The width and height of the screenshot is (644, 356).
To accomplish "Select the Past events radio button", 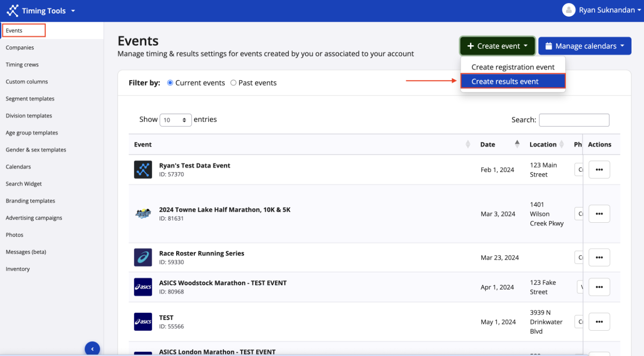I will click(x=233, y=83).
